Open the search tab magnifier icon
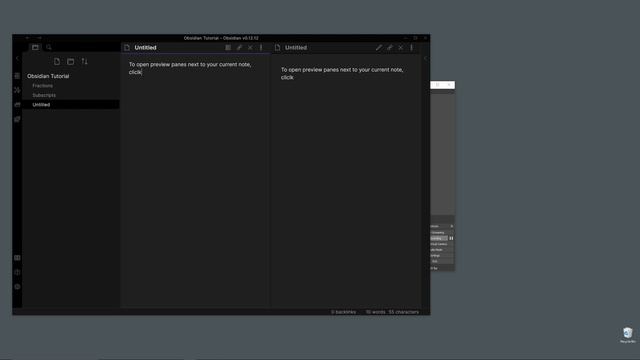 pyautogui.click(x=49, y=47)
